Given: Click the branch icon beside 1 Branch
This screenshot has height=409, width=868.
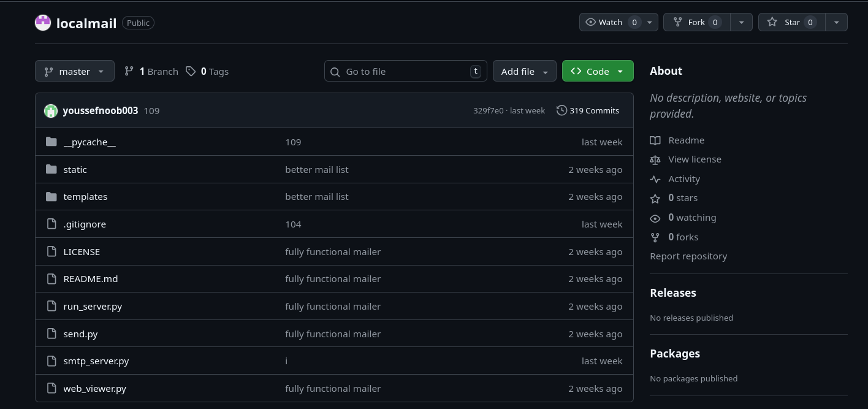Looking at the screenshot, I should point(129,71).
